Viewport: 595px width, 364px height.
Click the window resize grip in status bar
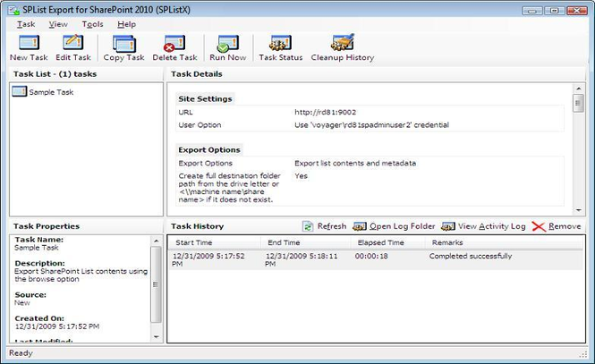click(582, 354)
